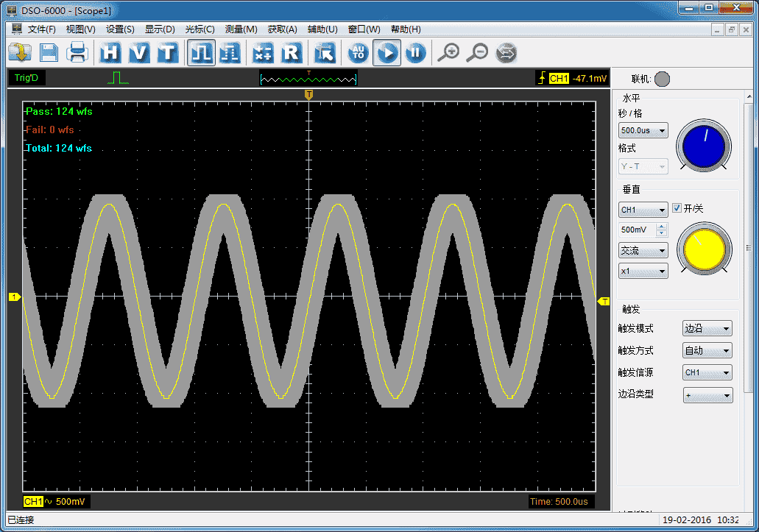Save waveform with the floppy disk icon

click(49, 52)
